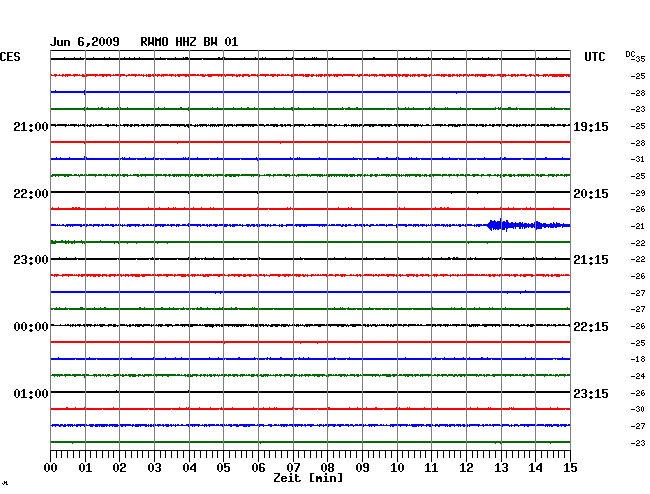Click the 'CES' column header on the left
The width and height of the screenshot is (650, 494).
[x=10, y=57]
